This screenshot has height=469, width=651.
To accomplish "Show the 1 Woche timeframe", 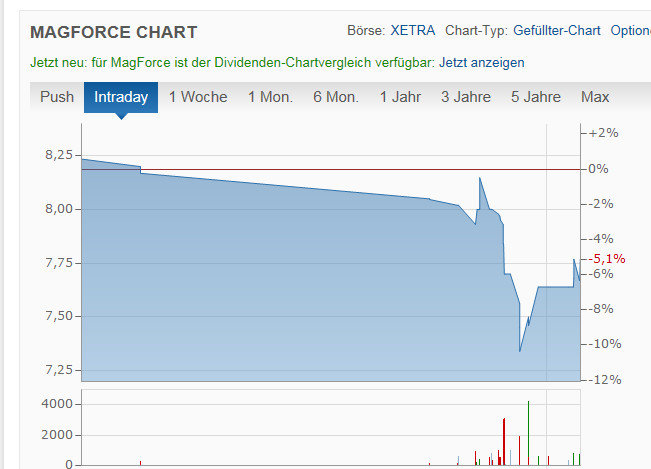I will pos(198,97).
